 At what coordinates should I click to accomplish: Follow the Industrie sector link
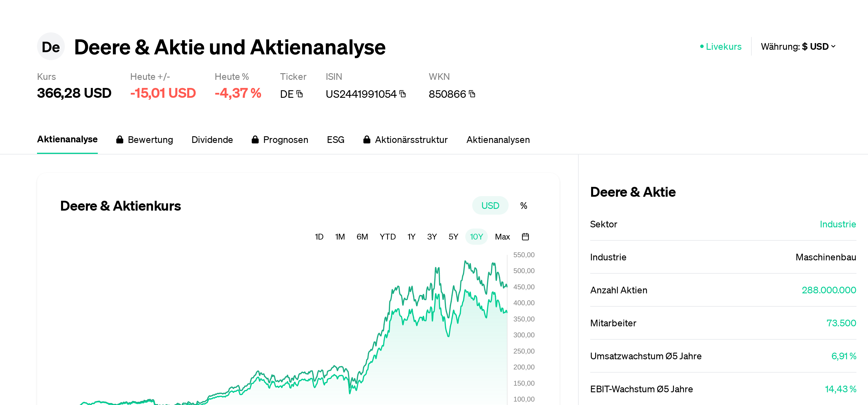pos(838,224)
